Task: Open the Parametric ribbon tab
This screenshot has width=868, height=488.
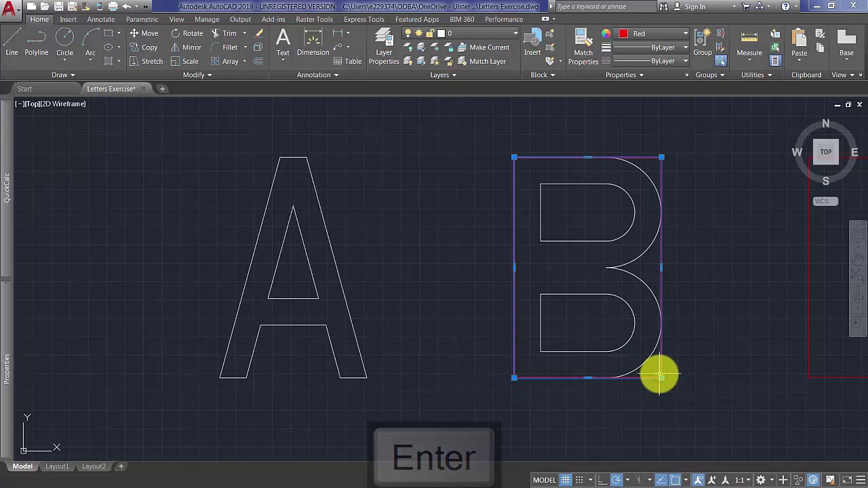Action: (142, 19)
